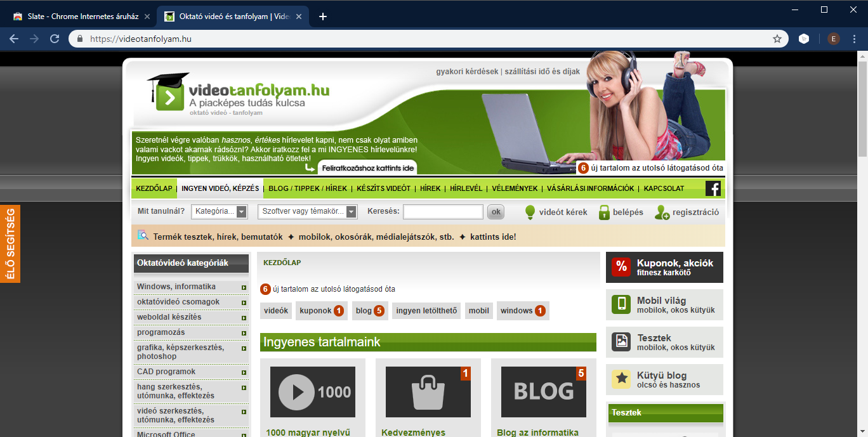868x437 pixels.
Task: Select the 'kuponok' filter tag
Action: pyautogui.click(x=322, y=311)
